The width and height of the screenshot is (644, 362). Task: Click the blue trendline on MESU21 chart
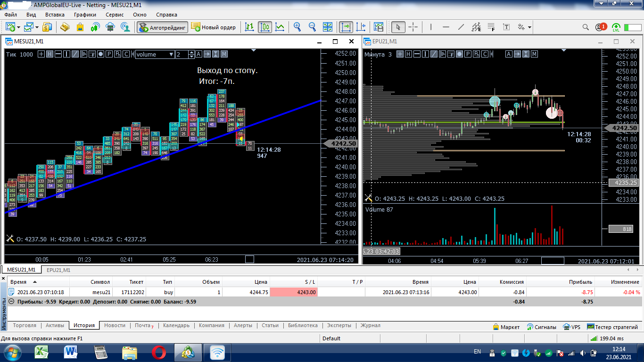click(163, 157)
